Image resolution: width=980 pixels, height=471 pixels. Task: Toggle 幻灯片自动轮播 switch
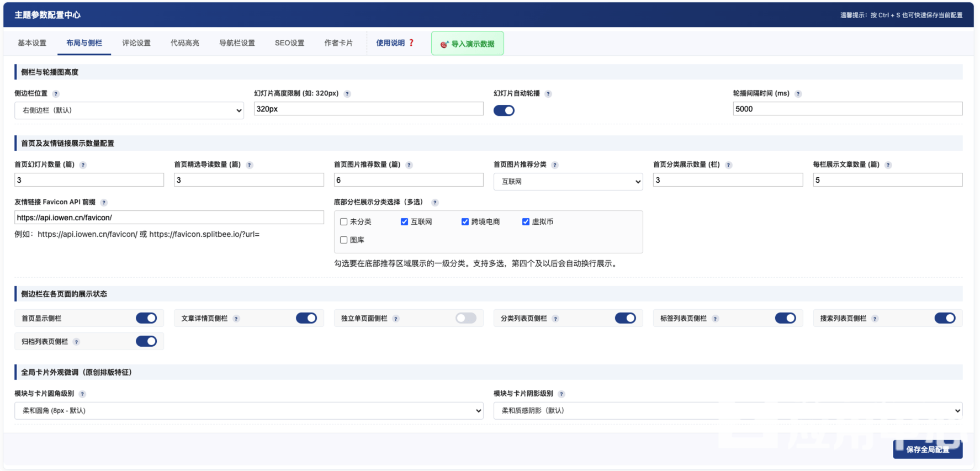(504, 110)
